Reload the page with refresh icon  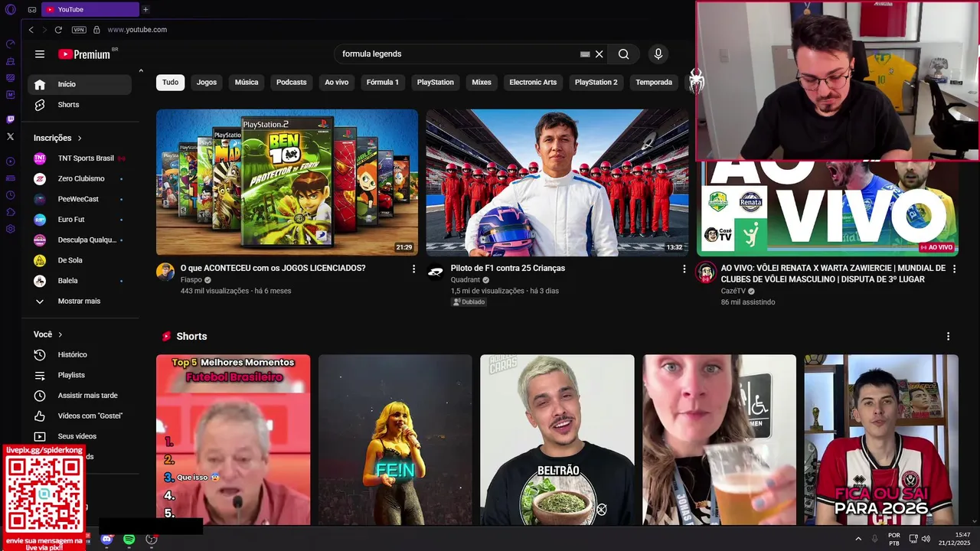pos(58,30)
